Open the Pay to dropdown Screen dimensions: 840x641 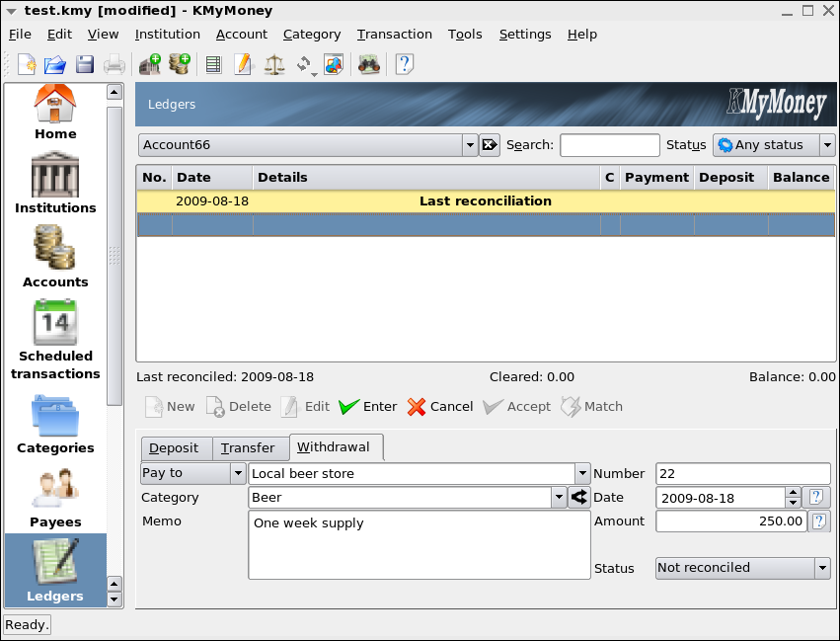[237, 473]
